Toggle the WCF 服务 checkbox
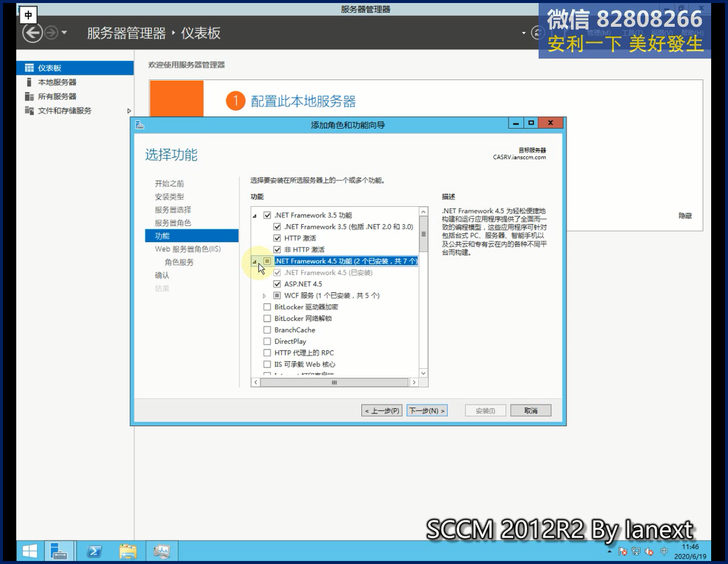This screenshot has width=728, height=564. point(277,295)
